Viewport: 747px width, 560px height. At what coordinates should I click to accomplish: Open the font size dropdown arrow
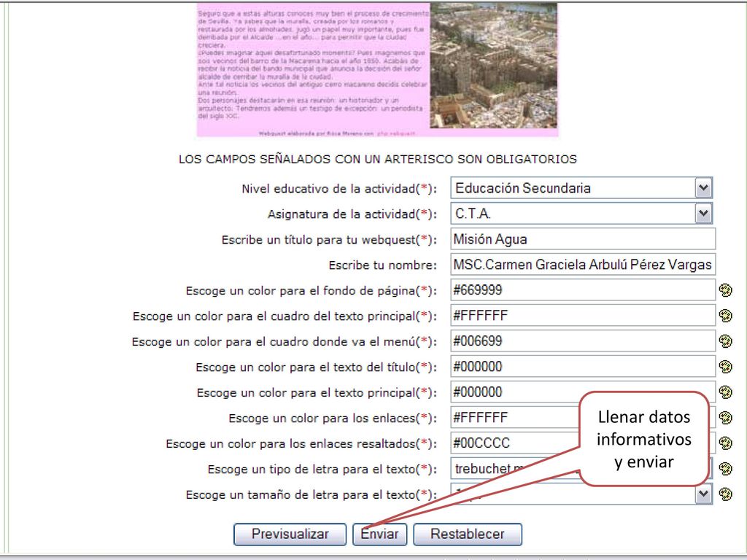coord(703,494)
